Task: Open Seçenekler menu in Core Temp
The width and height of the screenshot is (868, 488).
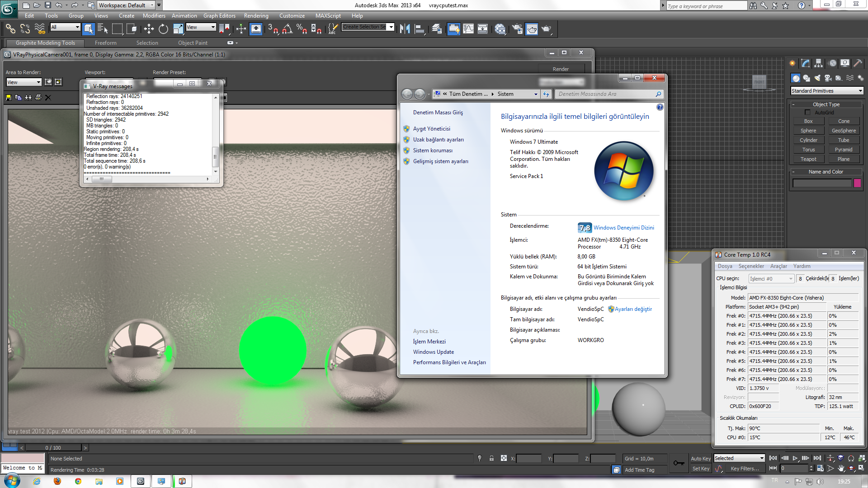Action: click(751, 266)
